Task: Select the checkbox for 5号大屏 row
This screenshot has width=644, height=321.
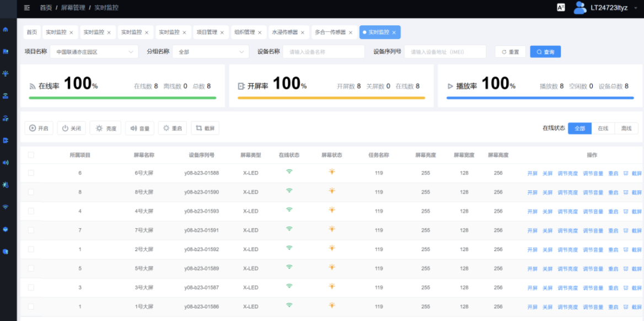Action: pyautogui.click(x=31, y=269)
